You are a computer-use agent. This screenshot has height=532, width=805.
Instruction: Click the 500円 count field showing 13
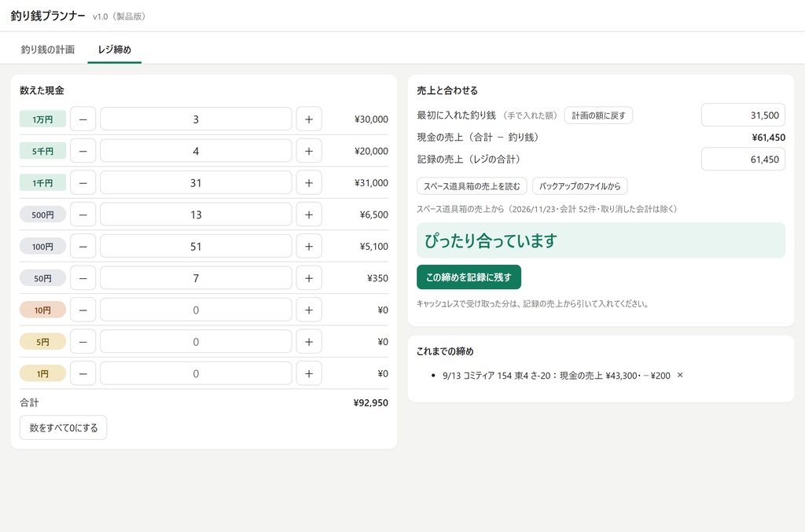click(196, 215)
